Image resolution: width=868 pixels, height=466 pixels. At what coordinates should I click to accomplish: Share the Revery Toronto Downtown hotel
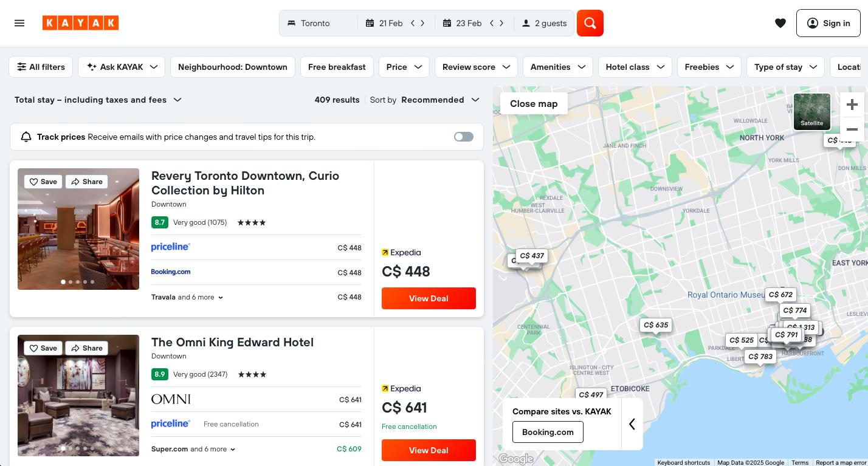click(86, 181)
